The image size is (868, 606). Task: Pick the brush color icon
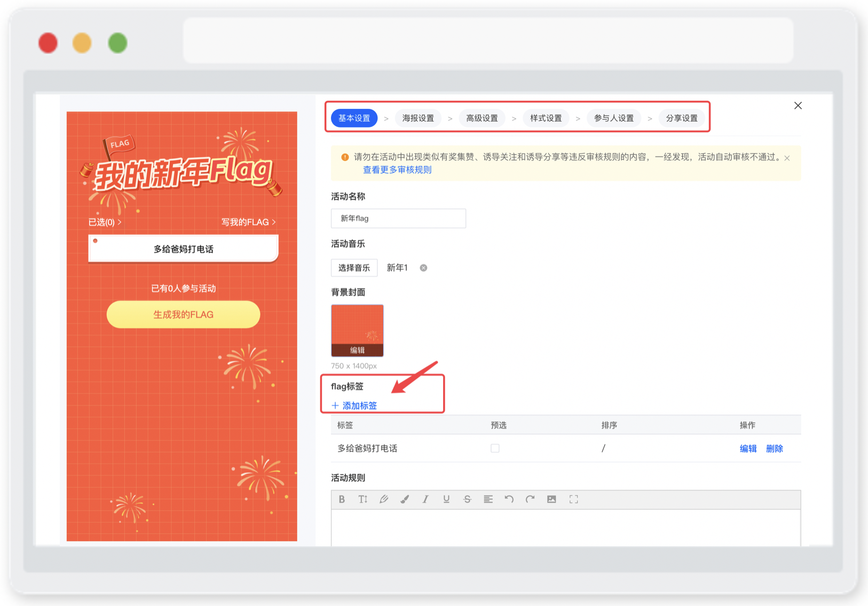405,499
